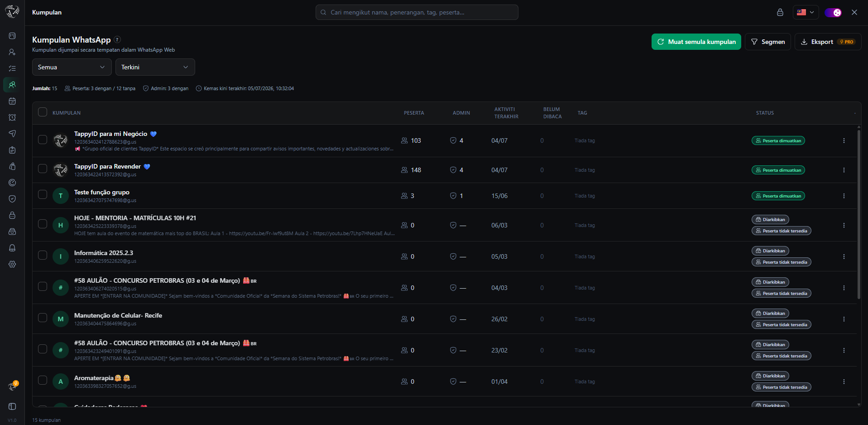Open the paper plane broadcast icon
868x425 pixels.
(x=12, y=134)
